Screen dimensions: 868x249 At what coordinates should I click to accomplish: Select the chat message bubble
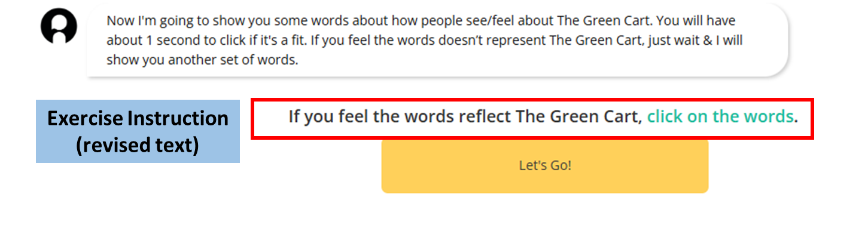point(437,40)
